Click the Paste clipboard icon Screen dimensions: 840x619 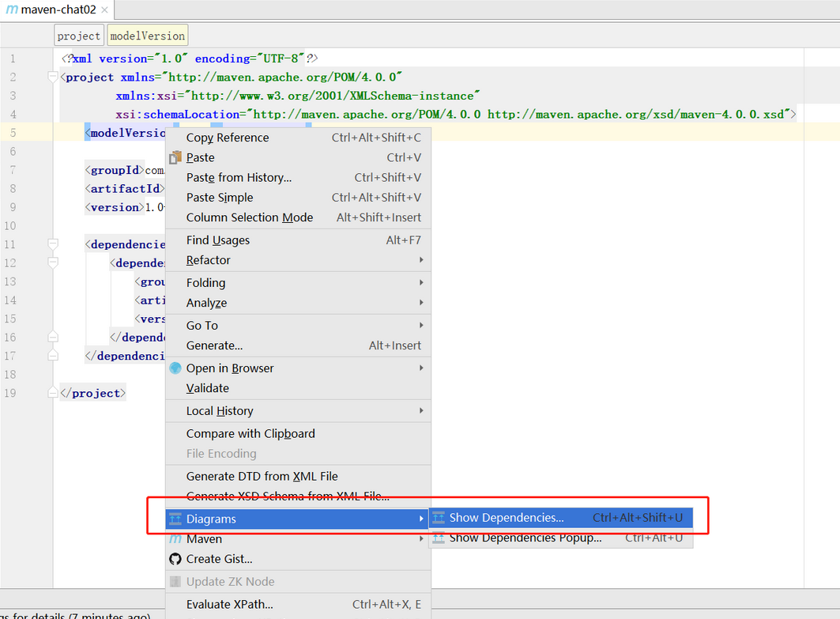point(175,157)
